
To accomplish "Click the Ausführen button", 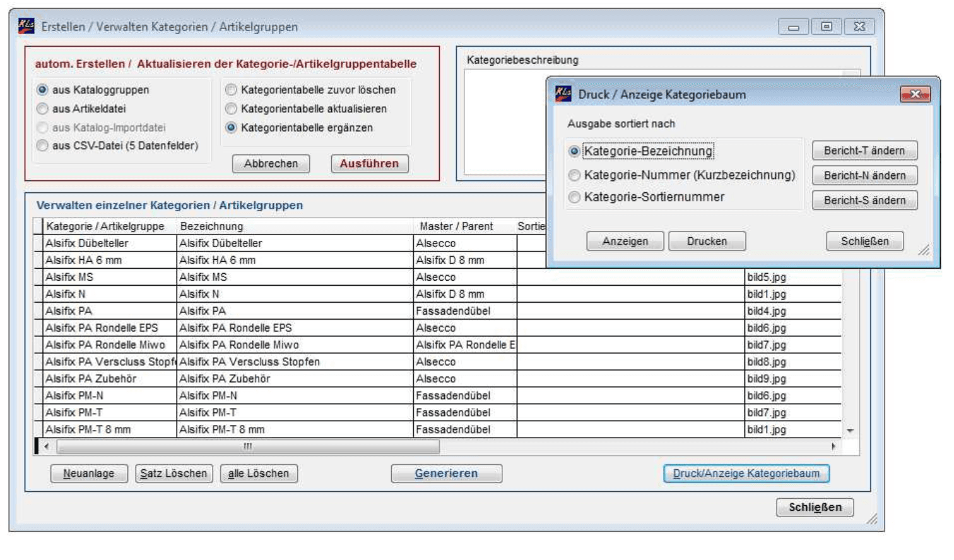I will pos(370,163).
